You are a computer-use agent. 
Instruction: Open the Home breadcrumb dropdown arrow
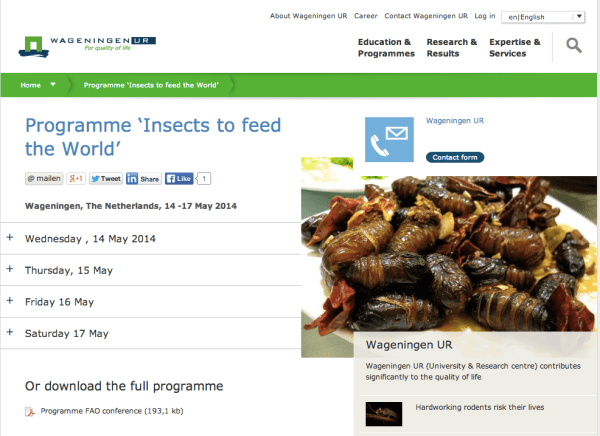click(x=53, y=85)
